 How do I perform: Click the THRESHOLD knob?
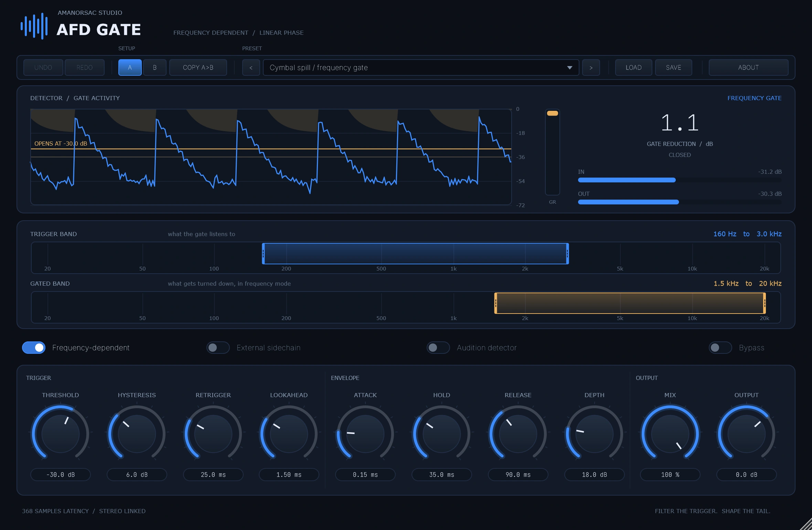pyautogui.click(x=61, y=434)
